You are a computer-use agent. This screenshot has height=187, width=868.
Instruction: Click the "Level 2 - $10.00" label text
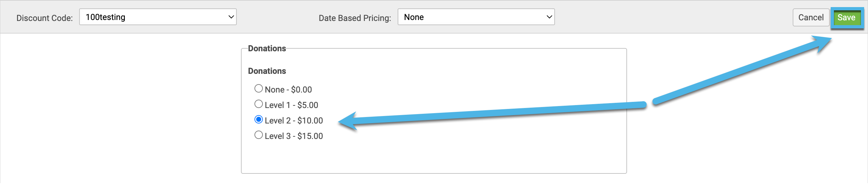pyautogui.click(x=294, y=121)
